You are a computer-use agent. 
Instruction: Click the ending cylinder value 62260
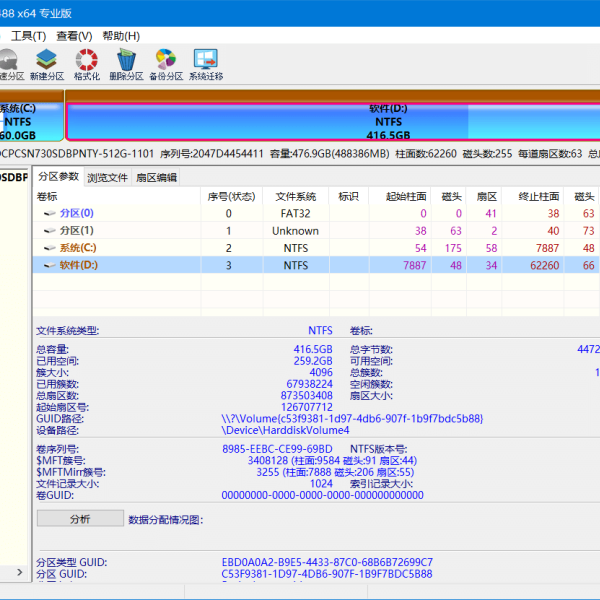(x=545, y=265)
